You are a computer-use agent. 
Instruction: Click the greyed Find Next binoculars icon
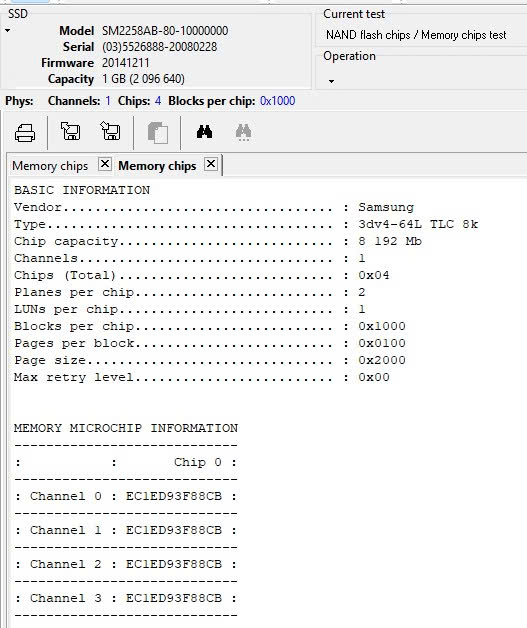[x=243, y=133]
